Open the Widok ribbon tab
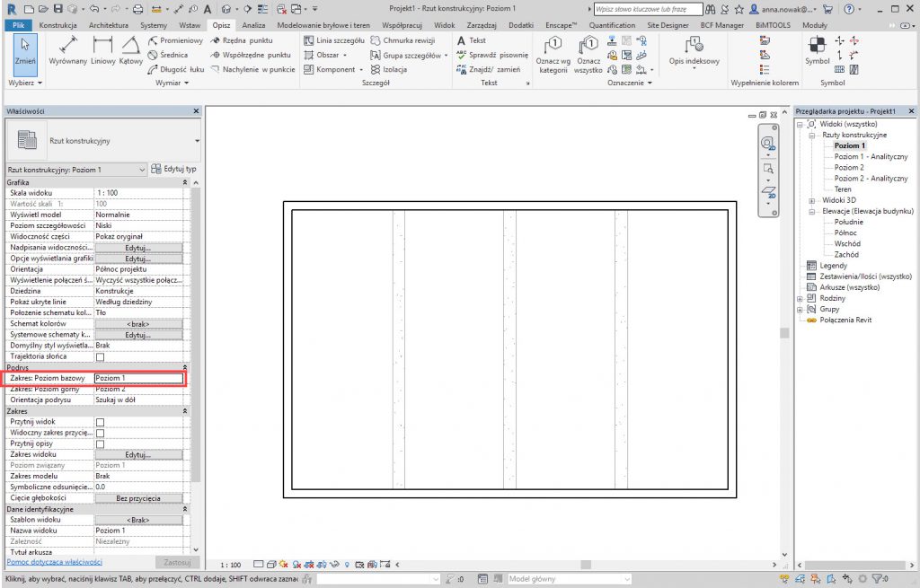Screen dimensions: 920x588 click(x=444, y=25)
